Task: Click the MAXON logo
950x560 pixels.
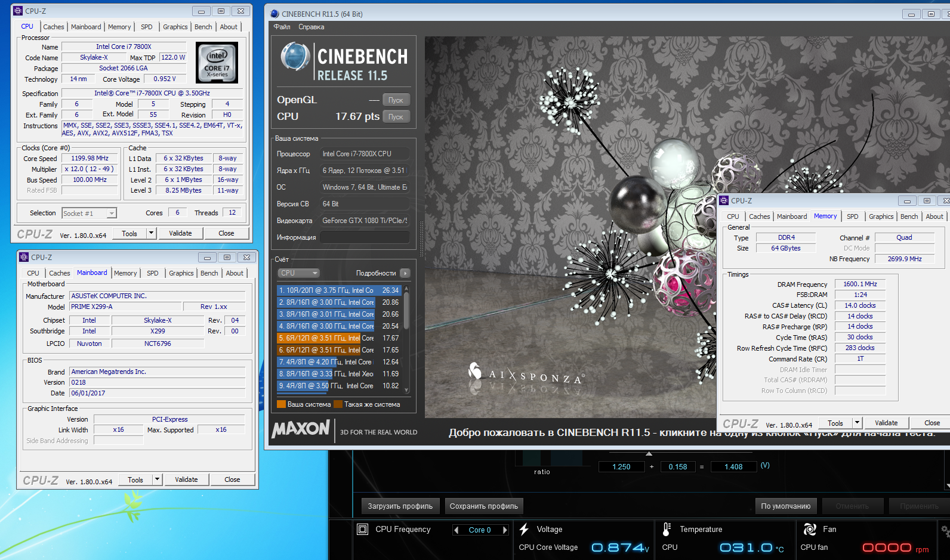Action: click(x=301, y=429)
